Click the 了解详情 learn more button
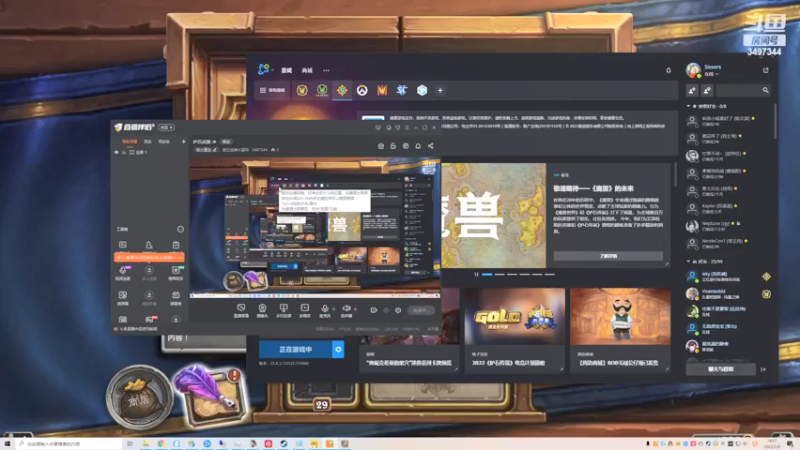 coord(608,256)
